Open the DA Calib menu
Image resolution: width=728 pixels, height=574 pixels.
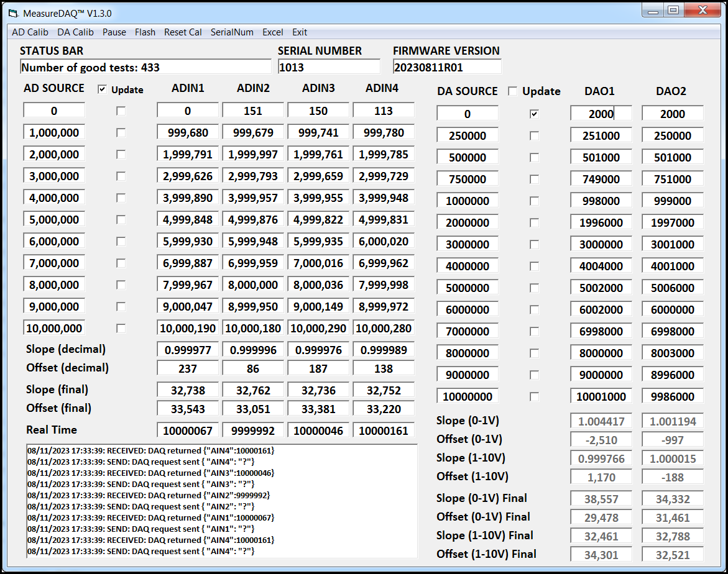[75, 32]
